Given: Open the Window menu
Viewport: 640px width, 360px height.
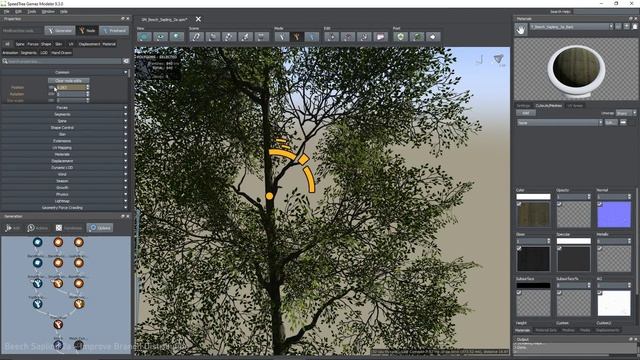Looking at the screenshot, I should 48,11.
